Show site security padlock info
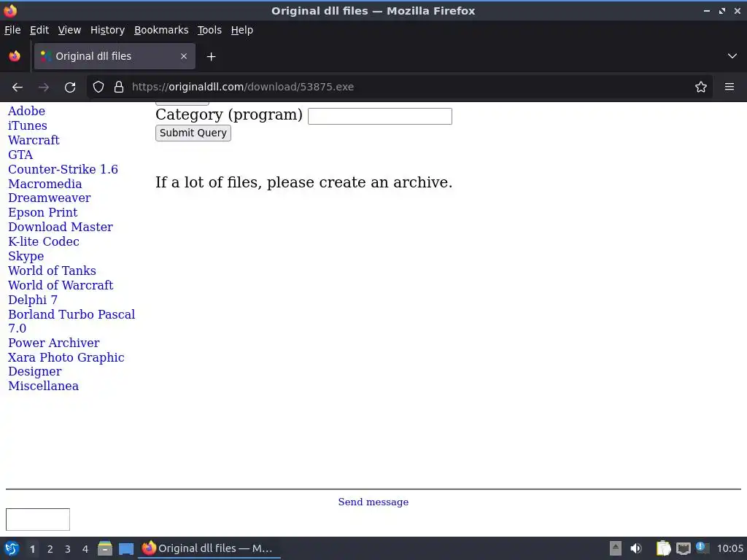747x560 pixels. coord(119,87)
